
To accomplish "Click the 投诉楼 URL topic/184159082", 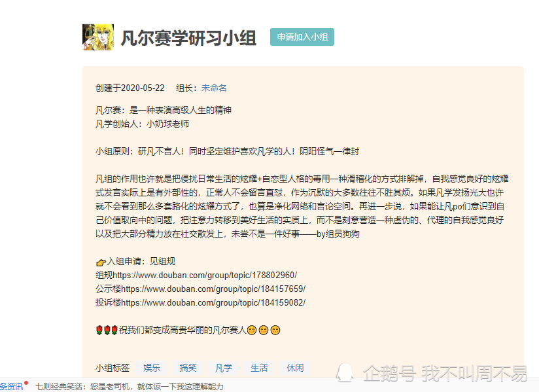I will [x=213, y=302].
